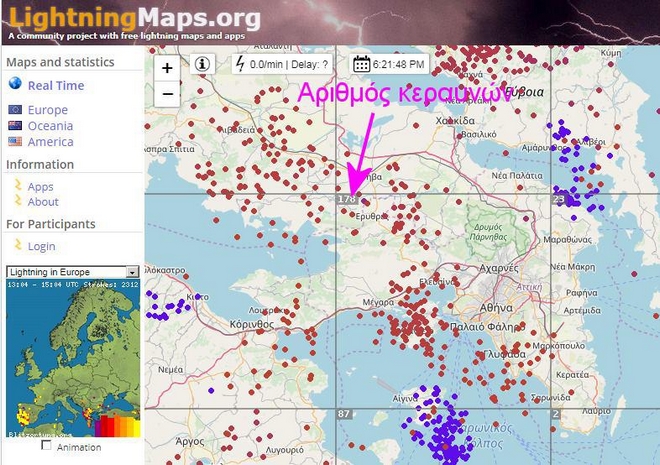The image size is (660, 465).
Task: Select Oceania from the maps list
Action: point(50,126)
